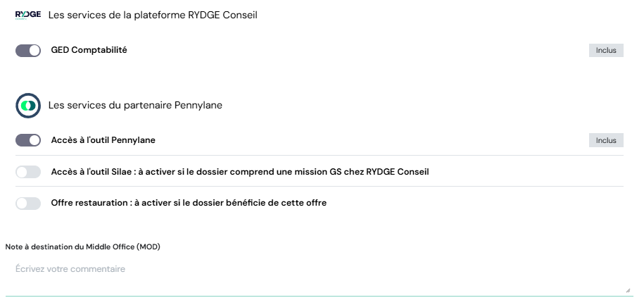
Task: Turn off Accès à l'outil Pennylane switch
Action: tap(28, 140)
